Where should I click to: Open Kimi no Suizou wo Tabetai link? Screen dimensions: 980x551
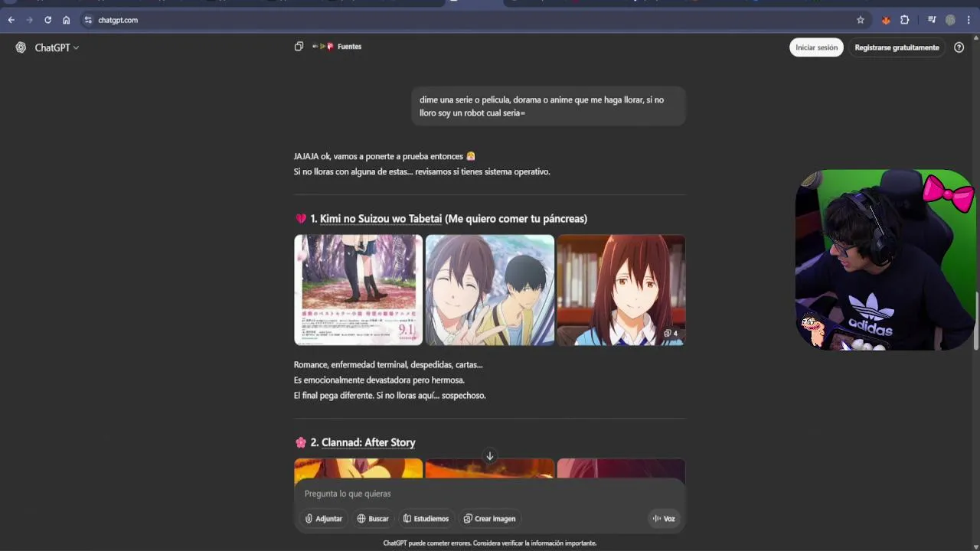(381, 219)
